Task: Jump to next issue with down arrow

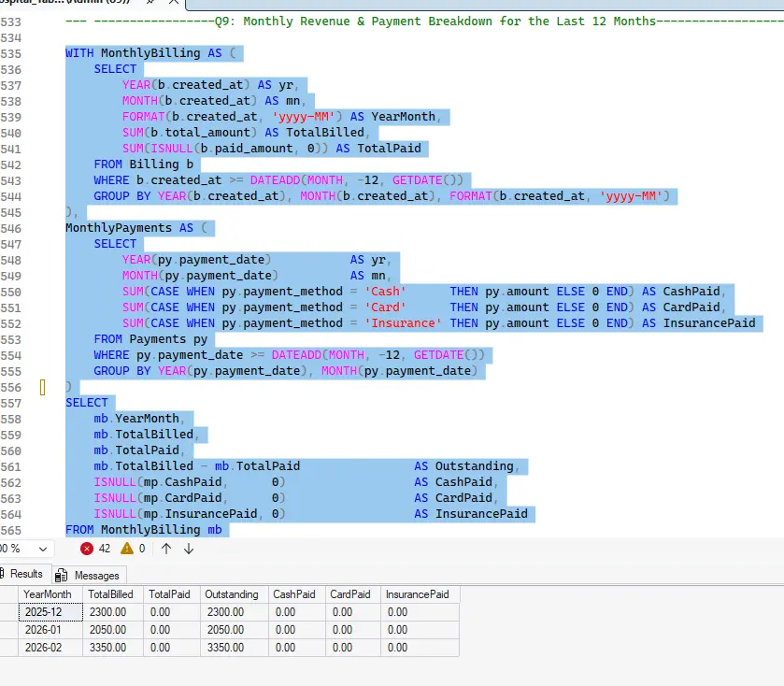Action: (189, 549)
